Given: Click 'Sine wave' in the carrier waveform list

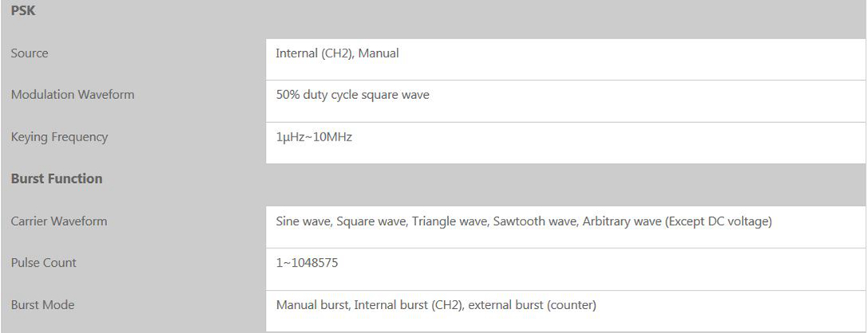Looking at the screenshot, I should click(302, 221).
